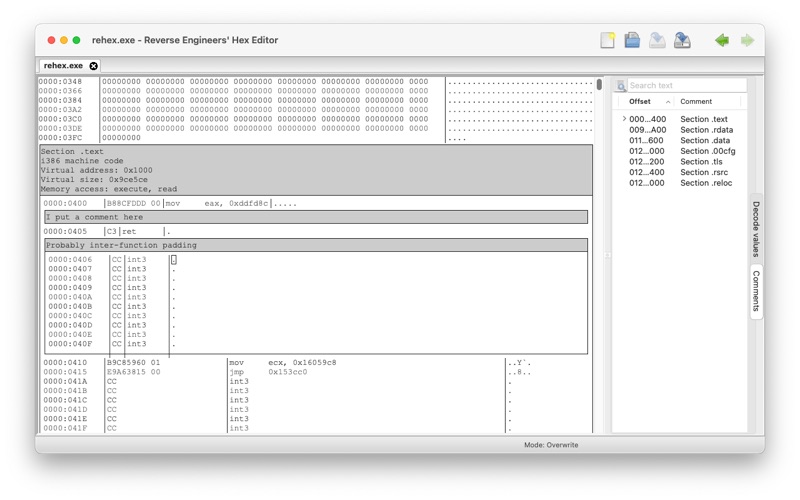The width and height of the screenshot is (800, 500).
Task: Click the ret instruction at 0000:0405
Action: click(129, 232)
